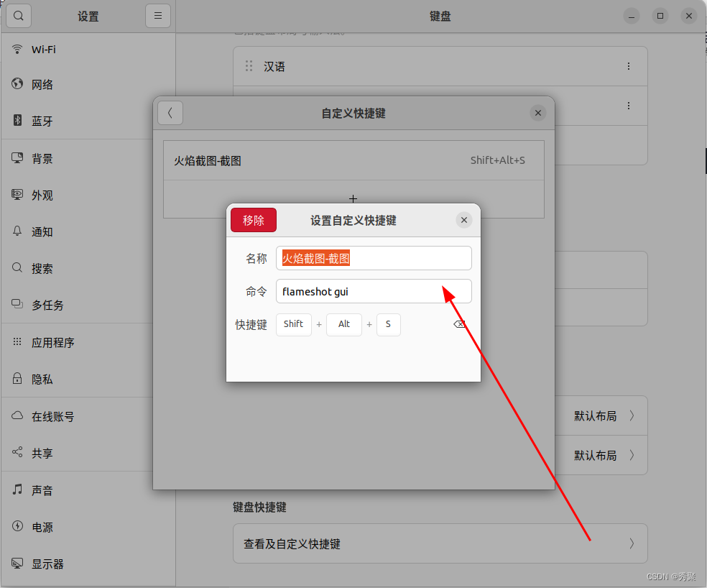Click the 名称 name input field
Viewport: 707px width, 588px height.
coord(374,258)
